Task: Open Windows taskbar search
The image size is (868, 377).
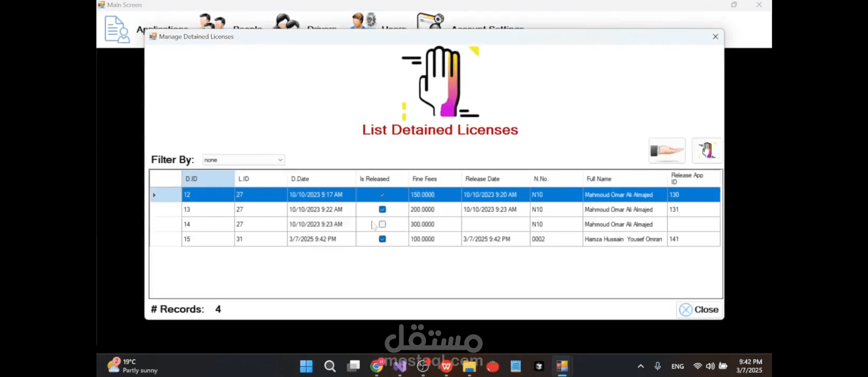Action: click(x=330, y=366)
